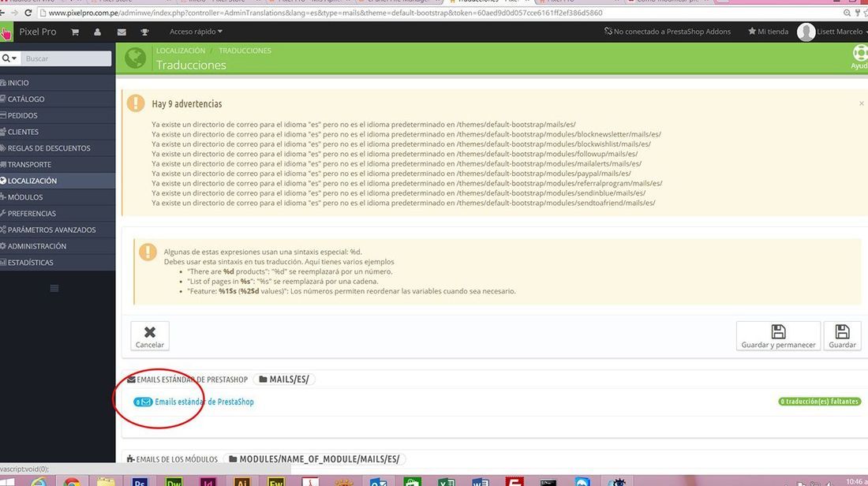Open the envelope messages icon in top bar
The height and width of the screenshot is (486, 868).
tap(122, 32)
